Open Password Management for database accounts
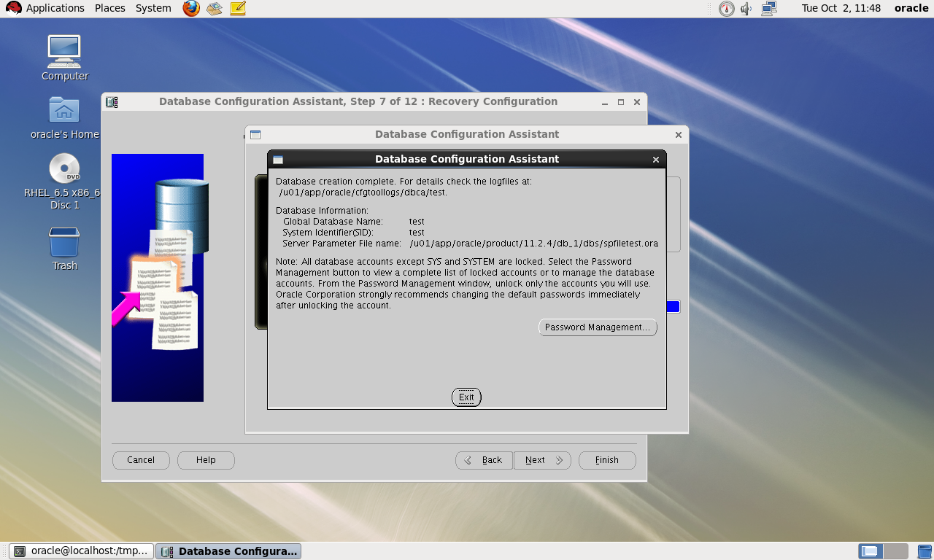The width and height of the screenshot is (934, 560). [x=598, y=327]
